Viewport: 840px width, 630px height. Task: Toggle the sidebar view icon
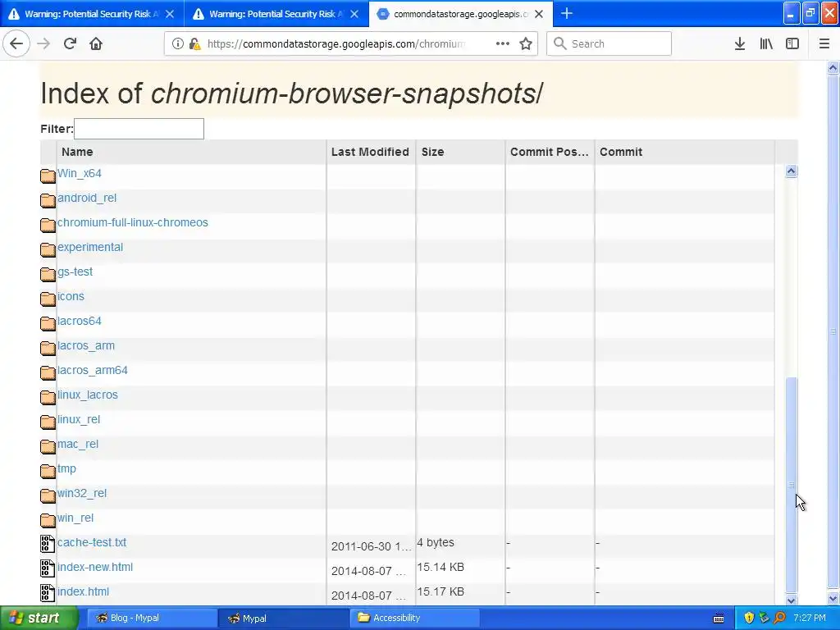tap(792, 44)
